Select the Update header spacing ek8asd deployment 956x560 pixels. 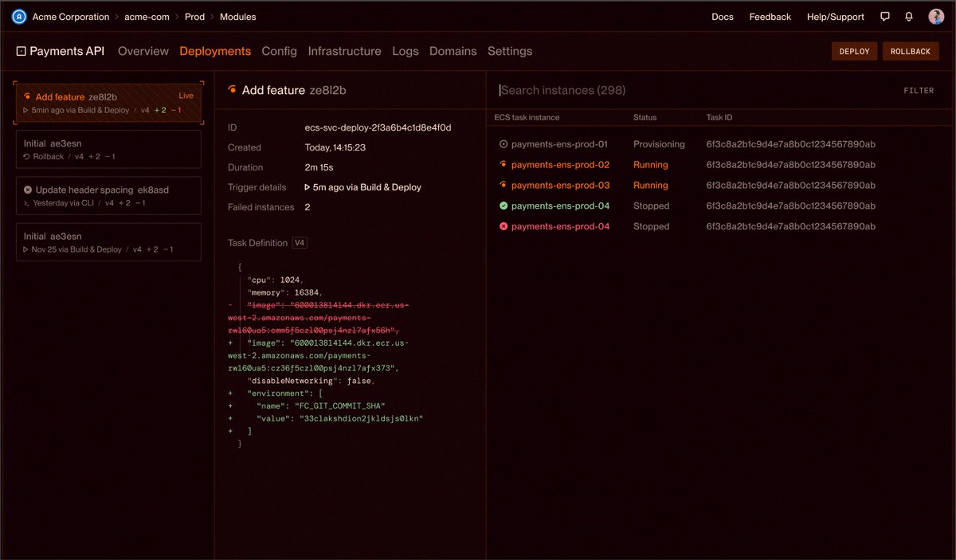(108, 196)
